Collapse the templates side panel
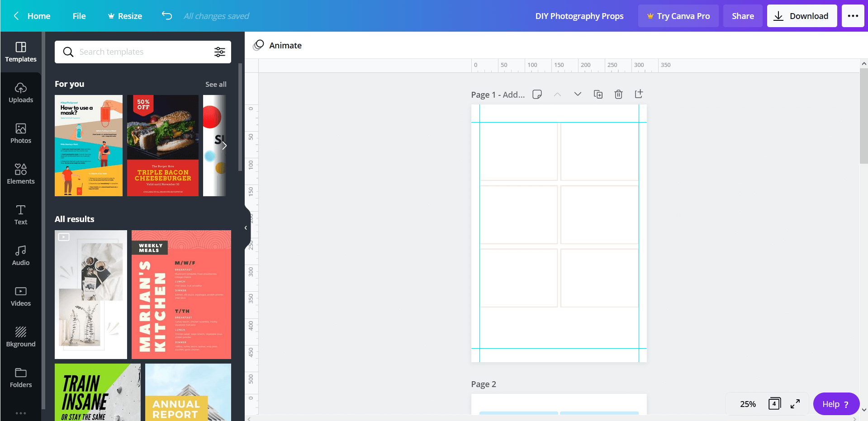 coord(246,228)
